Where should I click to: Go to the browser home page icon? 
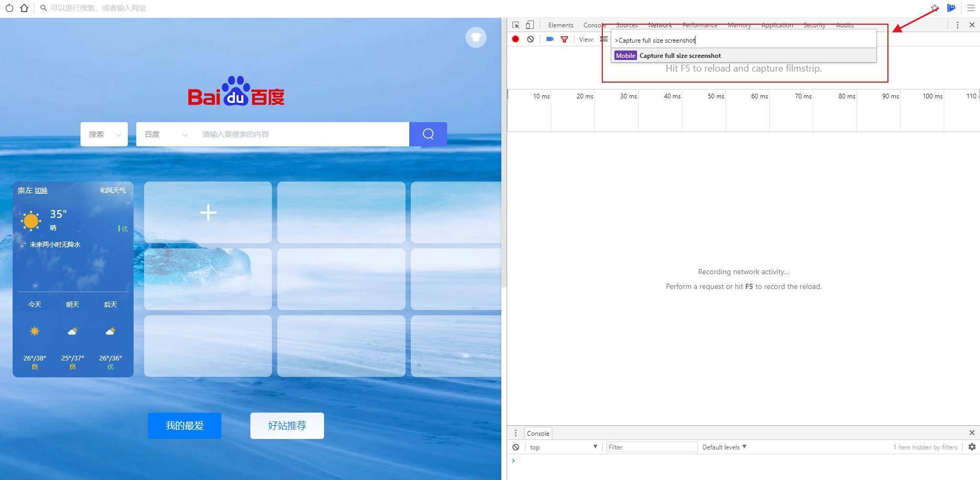pos(24,8)
